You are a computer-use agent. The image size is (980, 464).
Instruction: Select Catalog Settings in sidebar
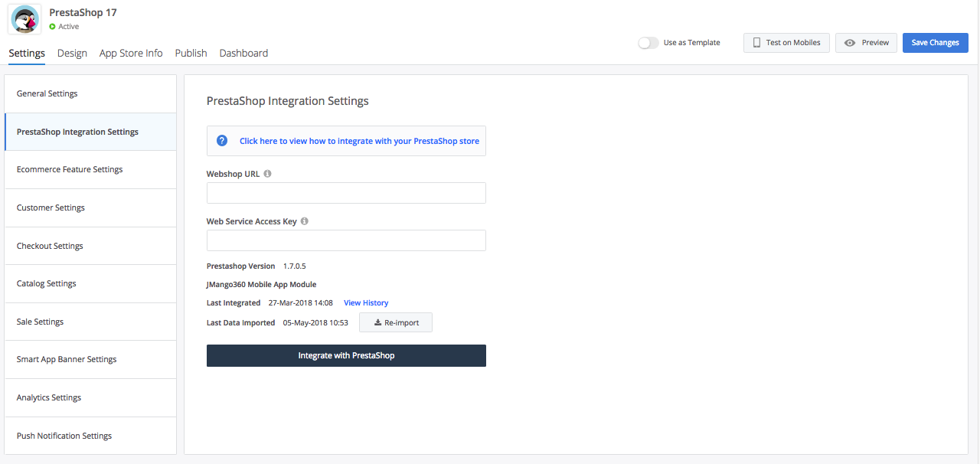[90, 283]
